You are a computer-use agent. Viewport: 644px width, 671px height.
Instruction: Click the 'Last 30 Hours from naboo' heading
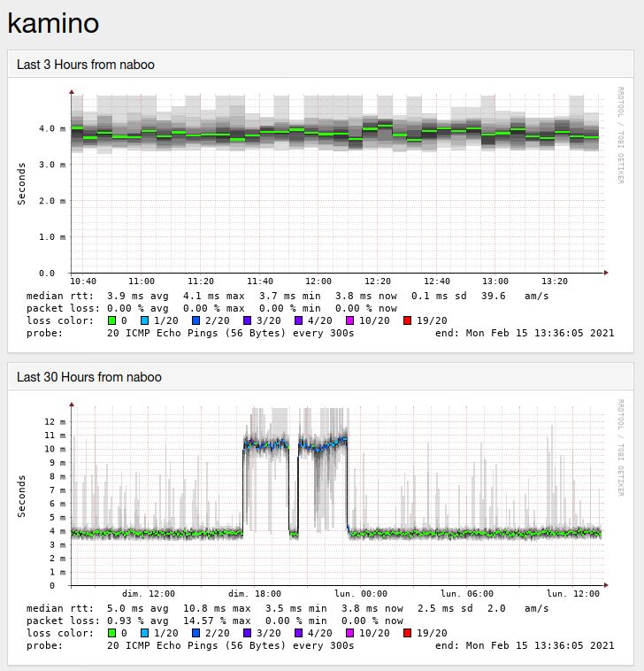[89, 377]
